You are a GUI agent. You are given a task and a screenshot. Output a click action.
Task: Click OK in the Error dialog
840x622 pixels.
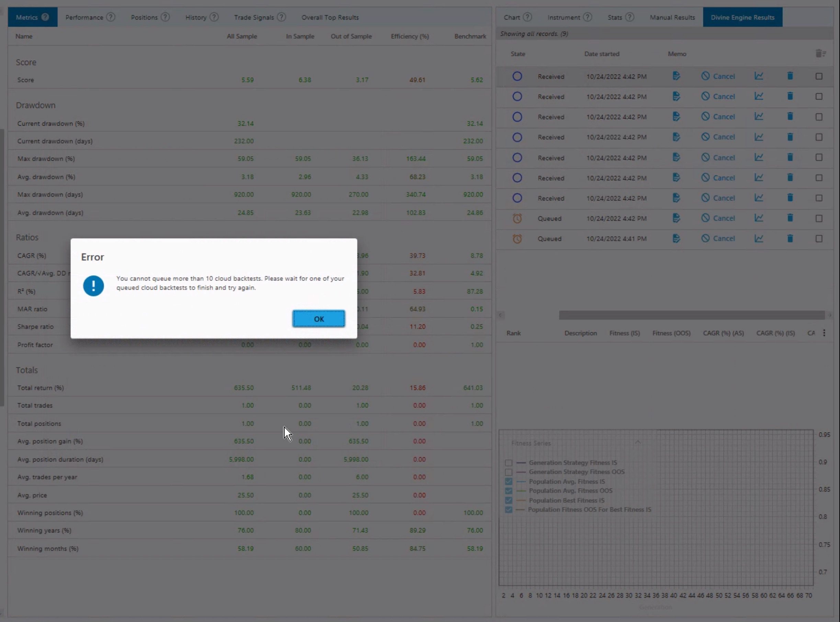(x=319, y=319)
